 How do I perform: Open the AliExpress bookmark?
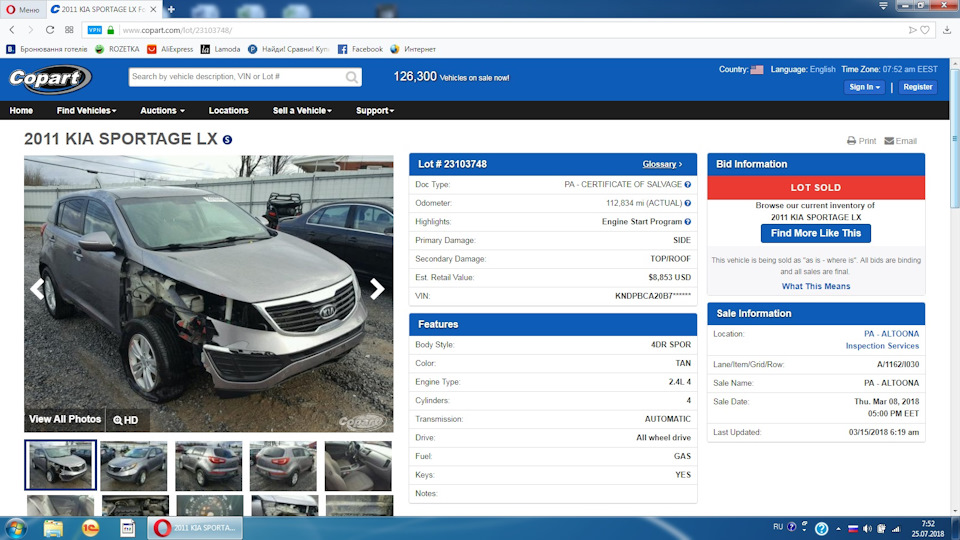coord(170,49)
